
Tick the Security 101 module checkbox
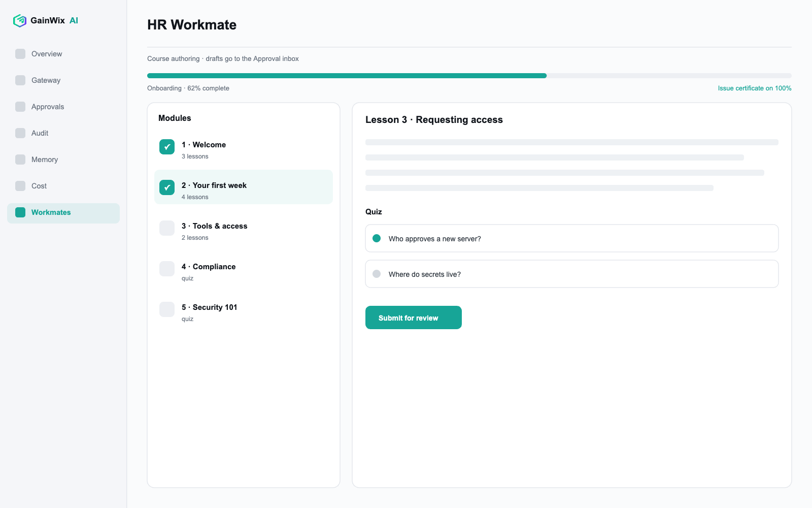point(167,309)
